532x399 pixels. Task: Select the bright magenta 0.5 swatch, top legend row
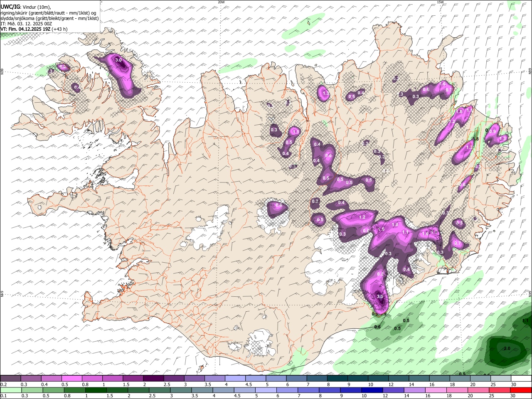tap(71, 379)
